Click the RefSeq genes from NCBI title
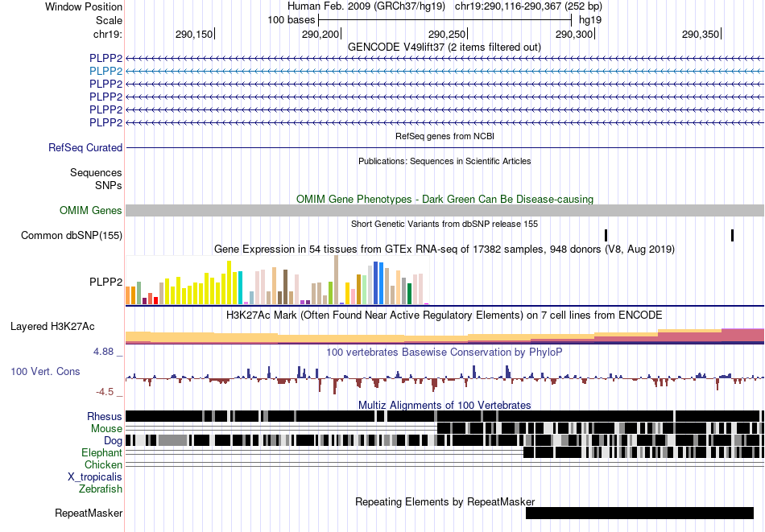This screenshot has height=532, width=765. pos(445,136)
